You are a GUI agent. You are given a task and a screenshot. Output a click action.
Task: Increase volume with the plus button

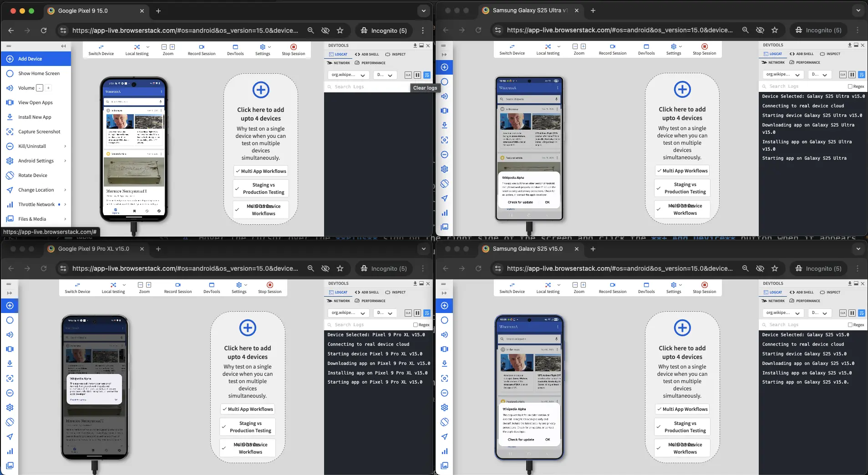(48, 88)
